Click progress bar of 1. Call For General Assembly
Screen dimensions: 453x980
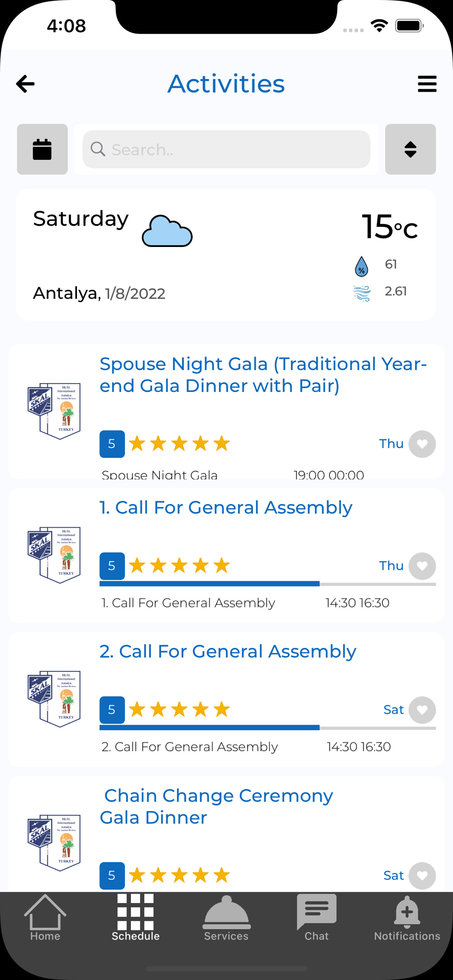(x=267, y=584)
